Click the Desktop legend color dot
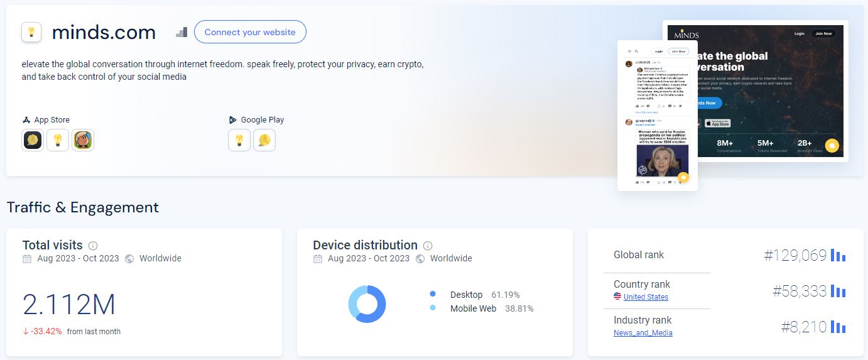Image resolution: width=868 pixels, height=360 pixels. (x=433, y=295)
